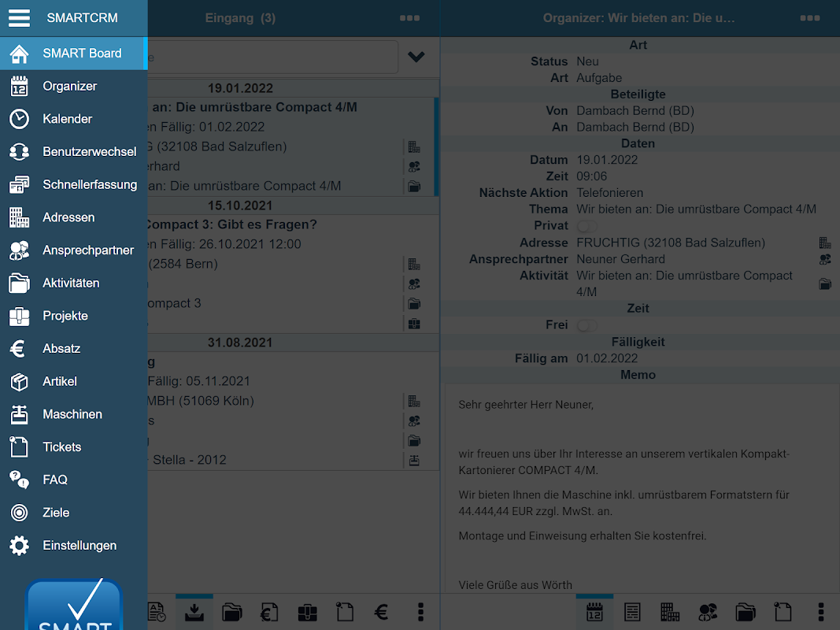
Task: Click the Maschinen icon in the sidebar
Action: (x=19, y=414)
